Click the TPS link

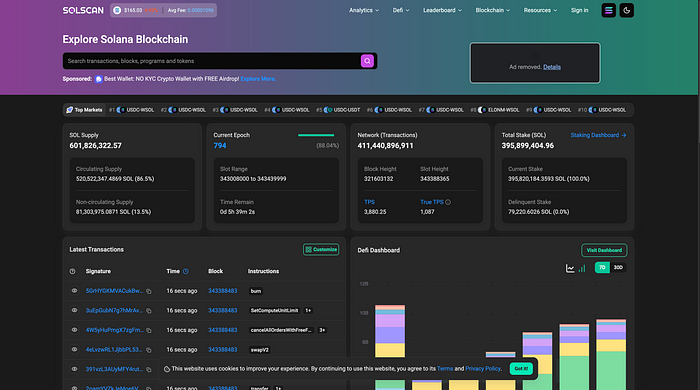369,202
